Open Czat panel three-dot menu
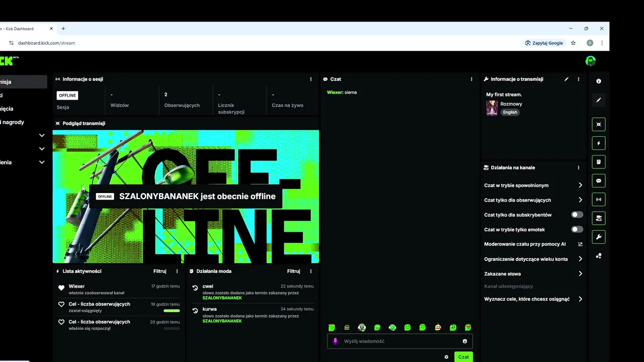The image size is (644, 362). click(471, 79)
